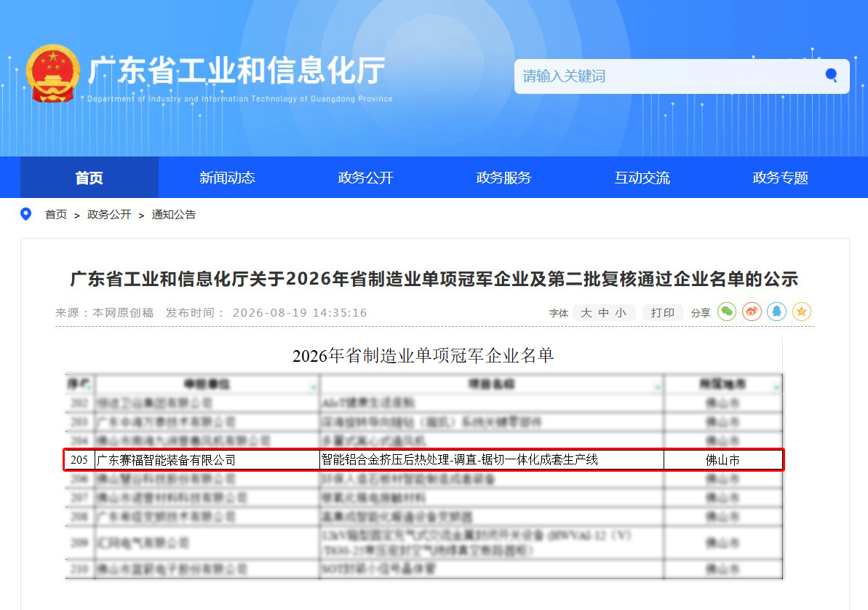Screen dimensions: 868x610
Task: Click the 广东省工业和信息化厅 site title
Action: 236,71
